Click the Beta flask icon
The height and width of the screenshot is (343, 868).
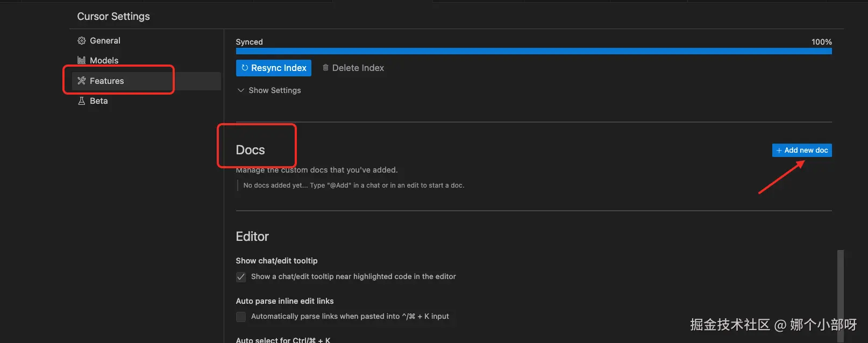pyautogui.click(x=82, y=101)
